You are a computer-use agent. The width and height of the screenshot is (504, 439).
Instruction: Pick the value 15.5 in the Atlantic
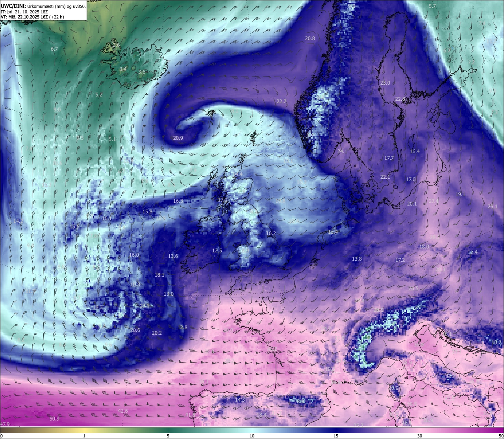click(x=74, y=227)
